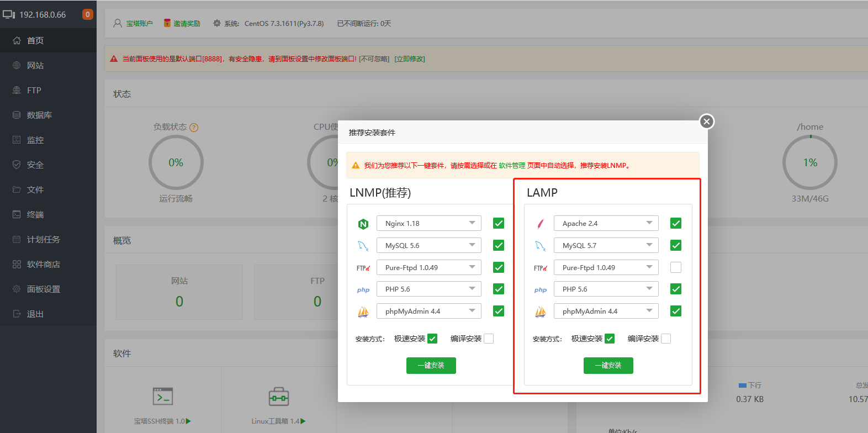Uncheck the LNMP MySQL 5.6 checkbox
The height and width of the screenshot is (433, 868).
click(x=499, y=245)
